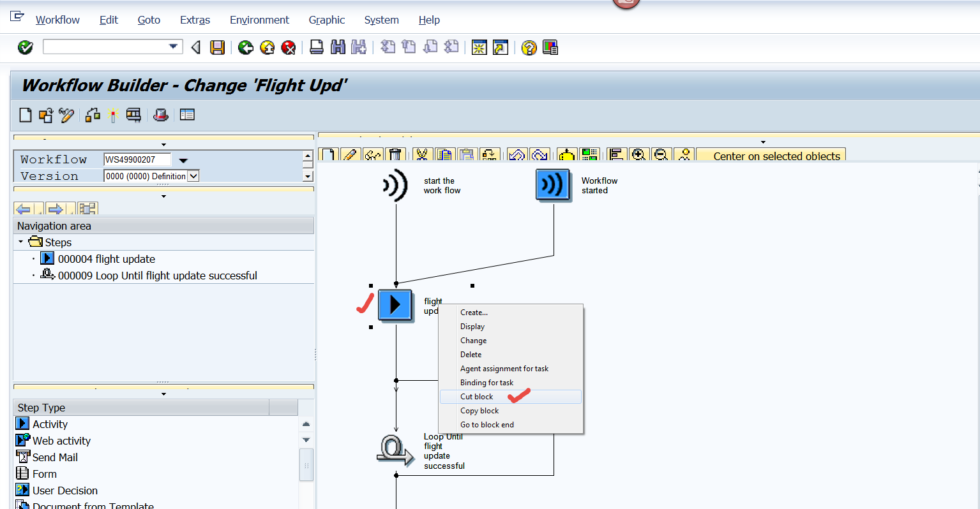The width and height of the screenshot is (980, 509).
Task: Select '000004 flight update' step in navigation
Action: (106, 259)
